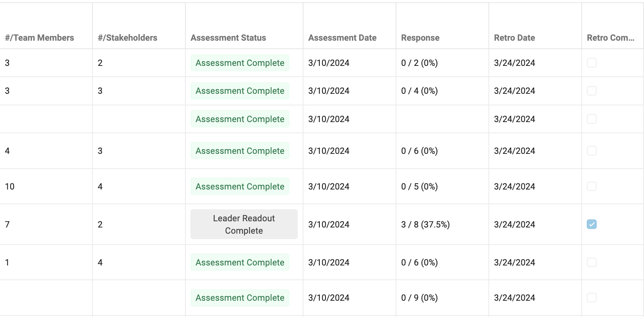644x317 pixels.
Task: Check the Retro Complete box in 0 / 9 (0%) row
Action: tap(591, 298)
